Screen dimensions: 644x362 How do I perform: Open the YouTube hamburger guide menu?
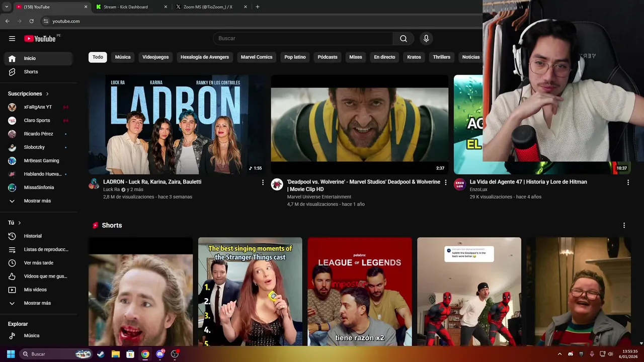click(x=12, y=39)
